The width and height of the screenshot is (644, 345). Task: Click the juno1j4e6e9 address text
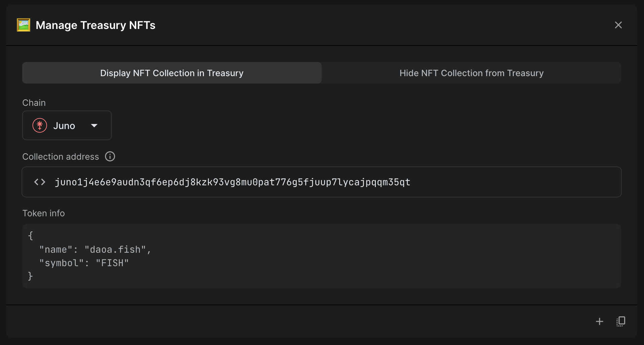(x=232, y=182)
